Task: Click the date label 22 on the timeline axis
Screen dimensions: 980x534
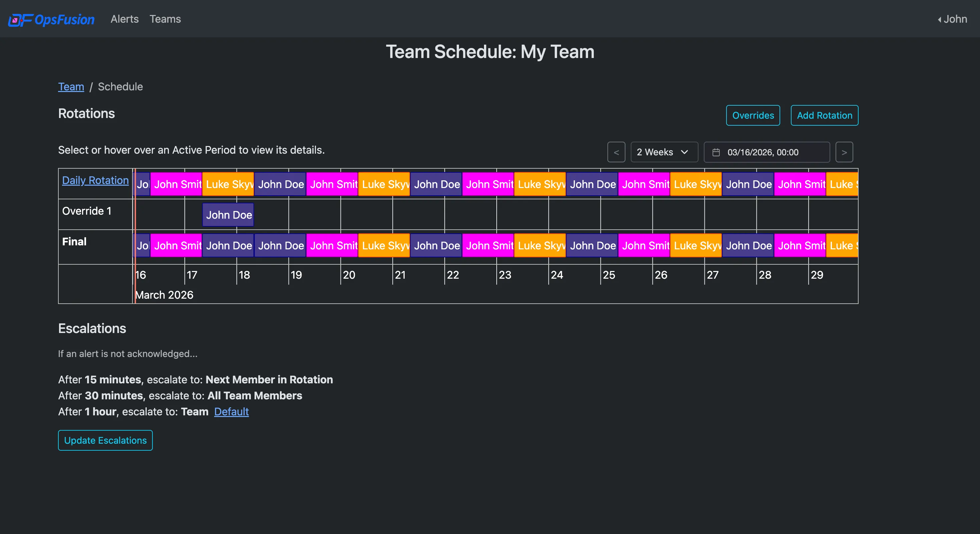Action: tap(453, 275)
